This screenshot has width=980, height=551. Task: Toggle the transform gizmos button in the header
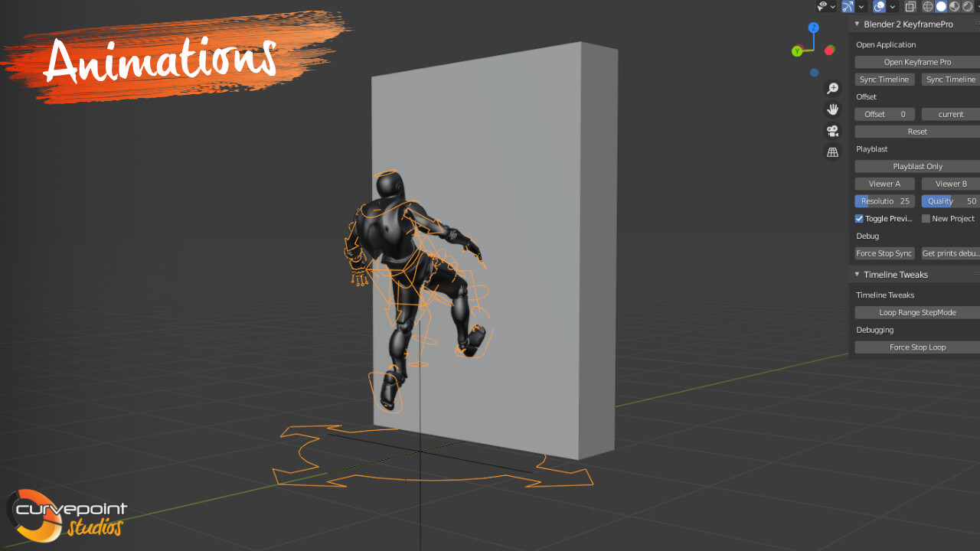click(x=848, y=7)
